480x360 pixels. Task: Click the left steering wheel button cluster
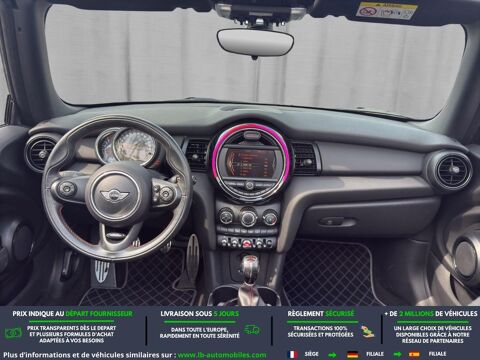pyautogui.click(x=67, y=189)
